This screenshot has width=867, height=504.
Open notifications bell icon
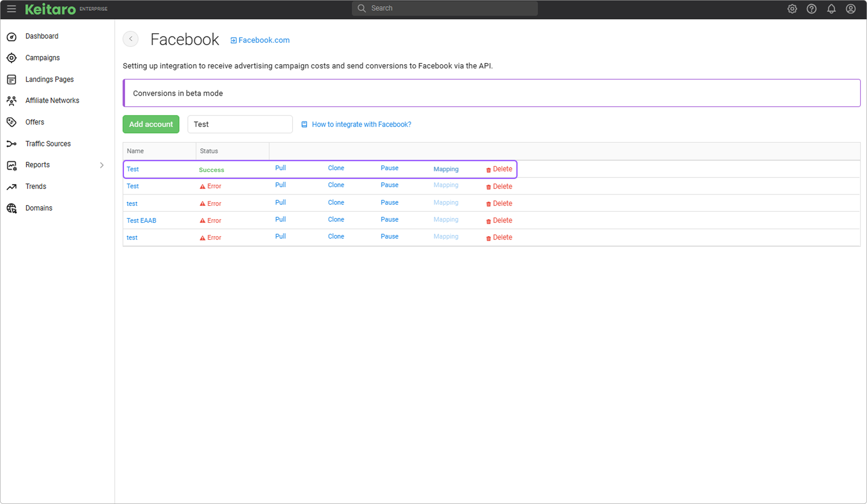click(831, 9)
